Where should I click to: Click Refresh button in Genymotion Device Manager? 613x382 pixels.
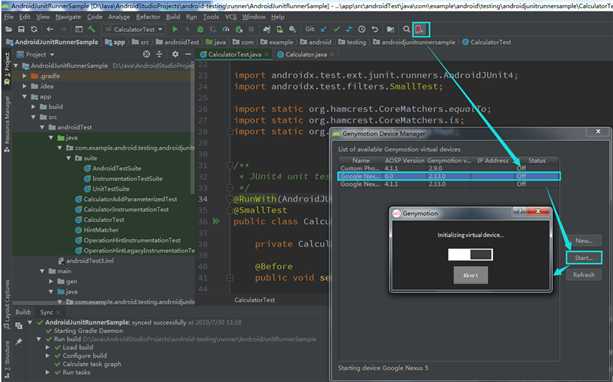[x=584, y=275]
